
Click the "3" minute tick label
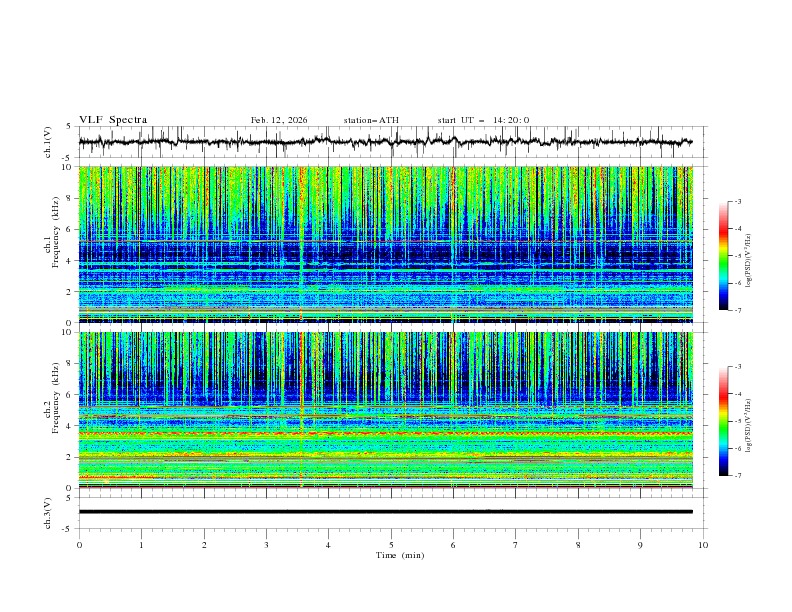tap(266, 545)
